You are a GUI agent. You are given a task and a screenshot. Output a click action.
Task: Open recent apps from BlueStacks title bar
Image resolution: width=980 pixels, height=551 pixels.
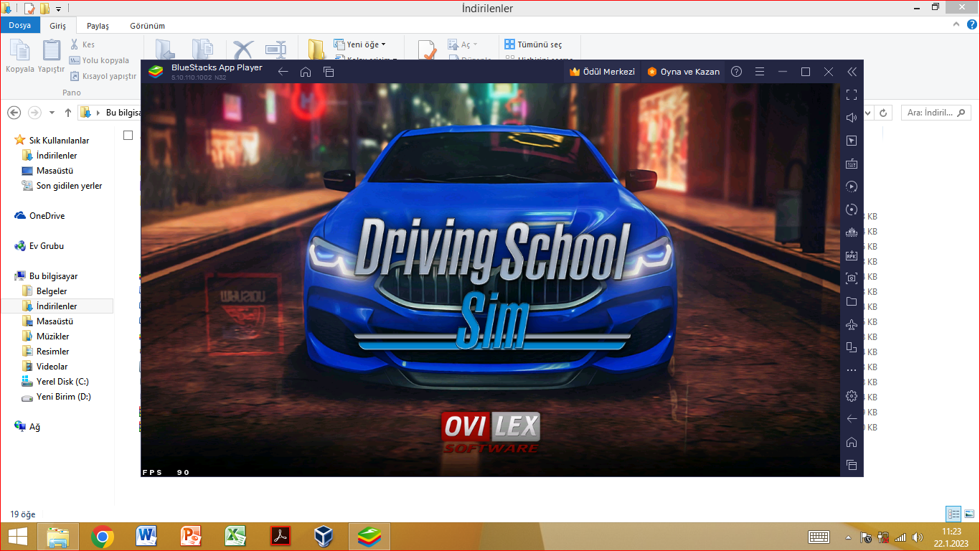329,72
